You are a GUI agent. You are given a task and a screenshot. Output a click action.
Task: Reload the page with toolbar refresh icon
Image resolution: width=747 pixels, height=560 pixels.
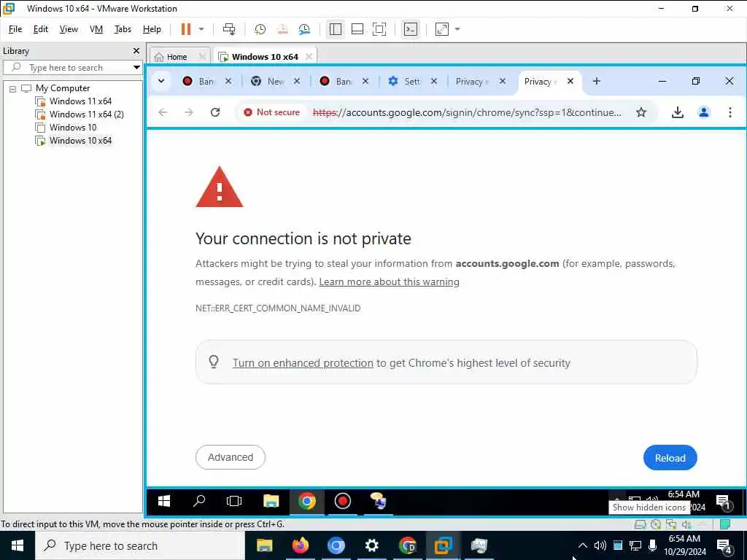tap(215, 112)
